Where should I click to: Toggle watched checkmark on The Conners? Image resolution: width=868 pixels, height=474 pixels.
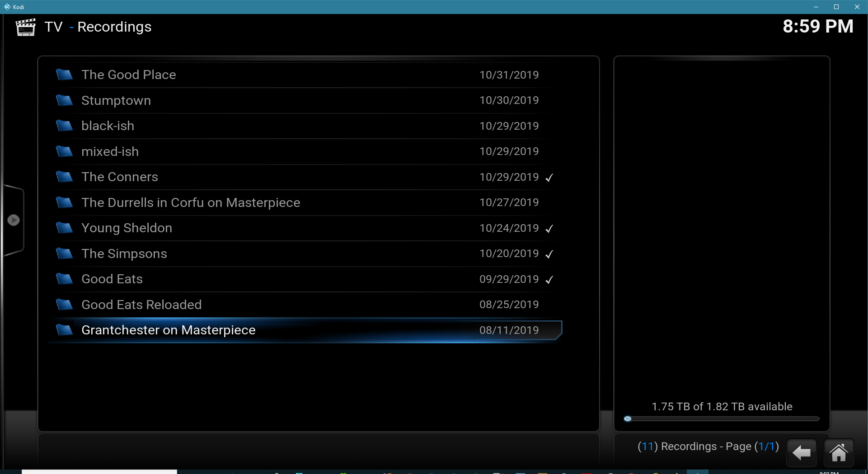(549, 178)
